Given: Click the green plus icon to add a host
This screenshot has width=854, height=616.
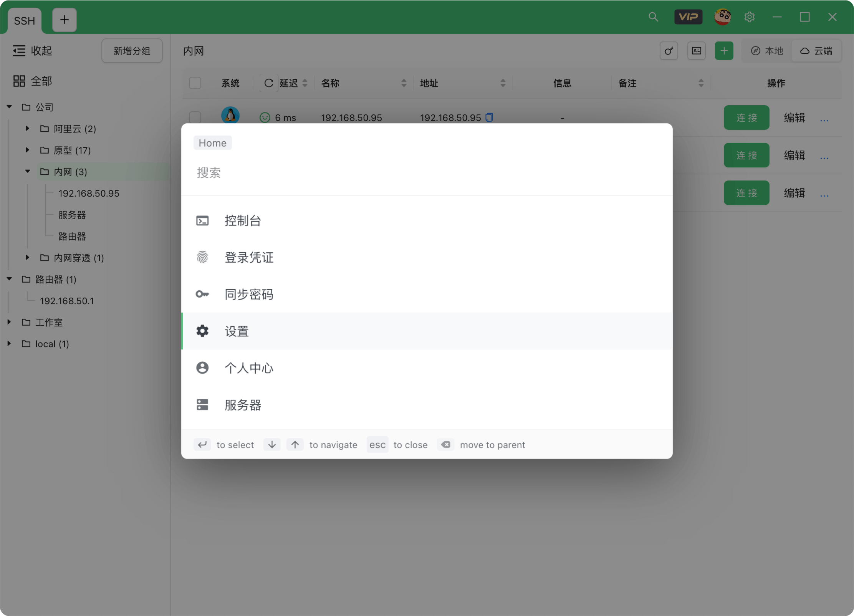Looking at the screenshot, I should pyautogui.click(x=724, y=50).
